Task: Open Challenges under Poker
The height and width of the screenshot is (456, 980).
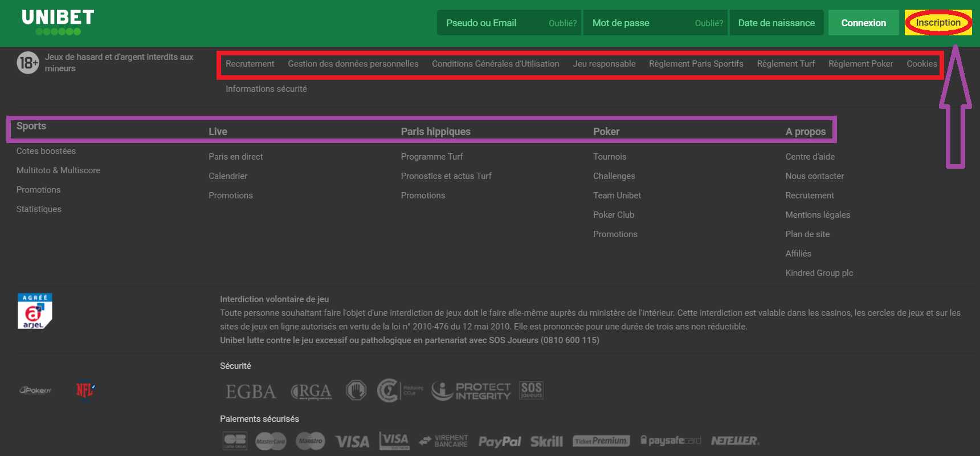Action: (x=614, y=176)
